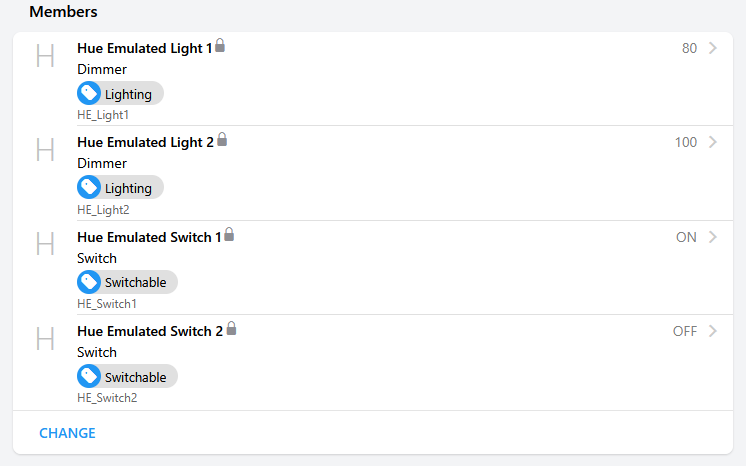Click the lock icon next to Hue Emulated Light 2
Screen dimensions: 746x466
point(222,140)
